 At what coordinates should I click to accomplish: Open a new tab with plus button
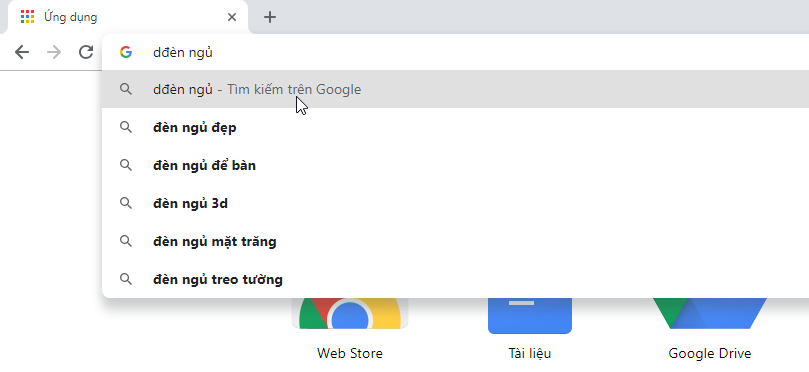(270, 17)
